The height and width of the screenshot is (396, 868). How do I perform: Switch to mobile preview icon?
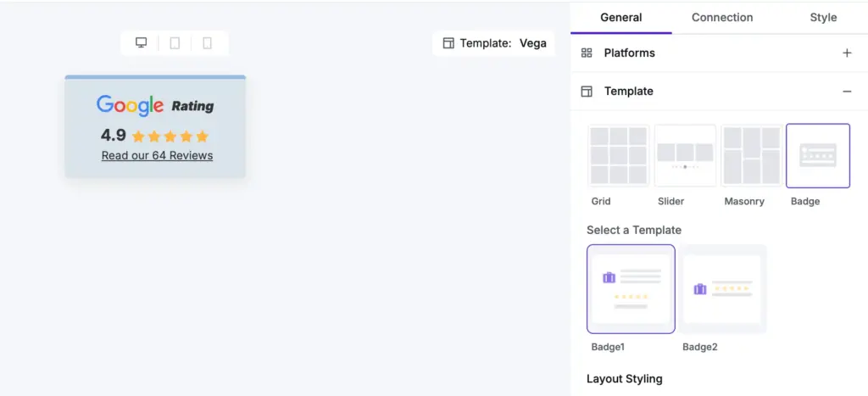pyautogui.click(x=207, y=42)
